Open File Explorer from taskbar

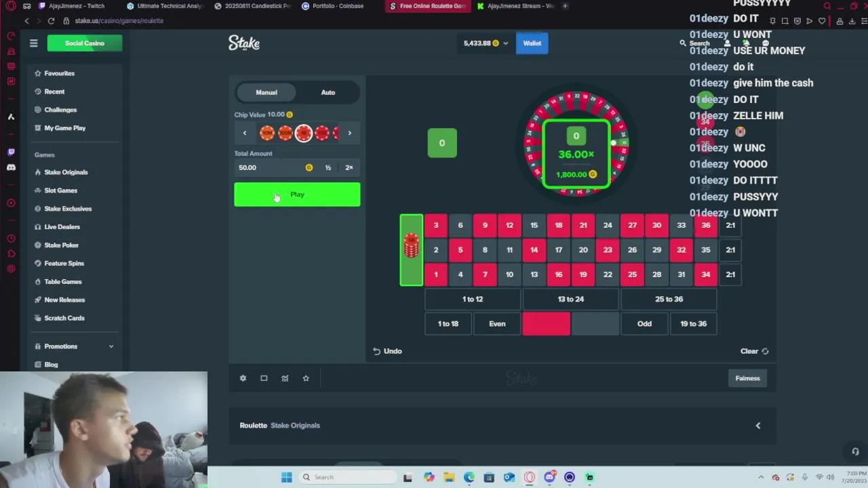coord(449,477)
